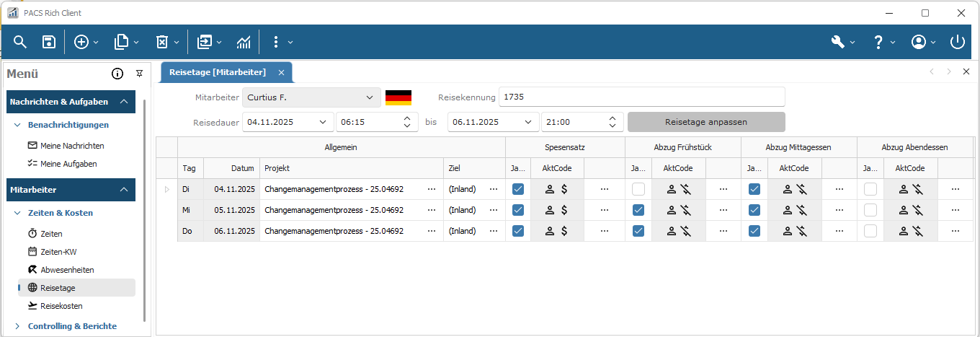Open Abwesenheiten in the menu
The width and height of the screenshot is (980, 337).
[x=67, y=270]
